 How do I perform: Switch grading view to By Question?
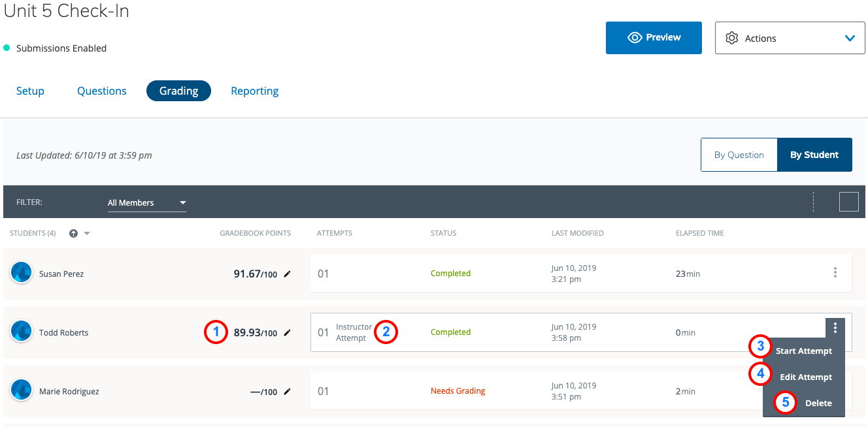coord(739,155)
